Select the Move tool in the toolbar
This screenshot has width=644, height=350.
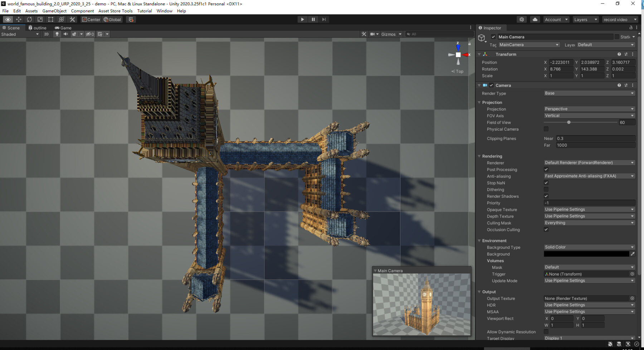click(19, 19)
